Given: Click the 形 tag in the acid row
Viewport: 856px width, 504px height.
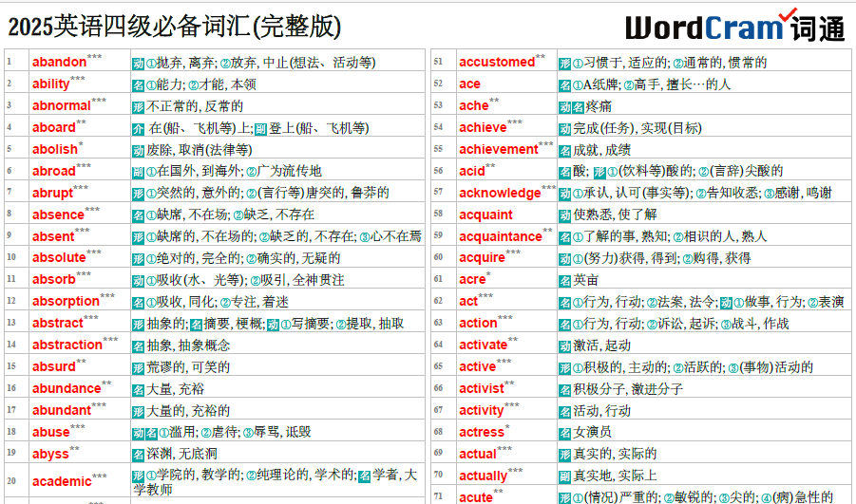Looking at the screenshot, I should 599,172.
